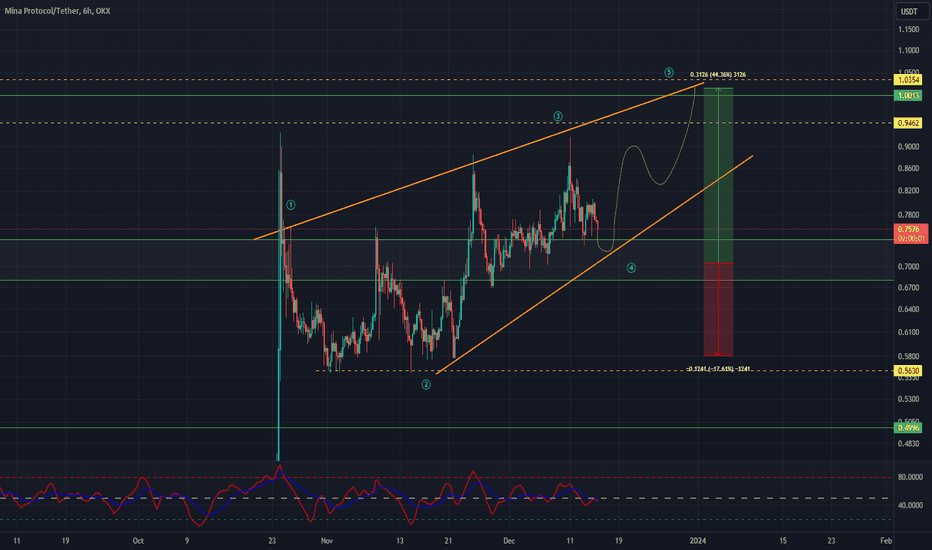The image size is (932, 550).
Task: Click the 15 date label on time axis
Action: (x=783, y=541)
